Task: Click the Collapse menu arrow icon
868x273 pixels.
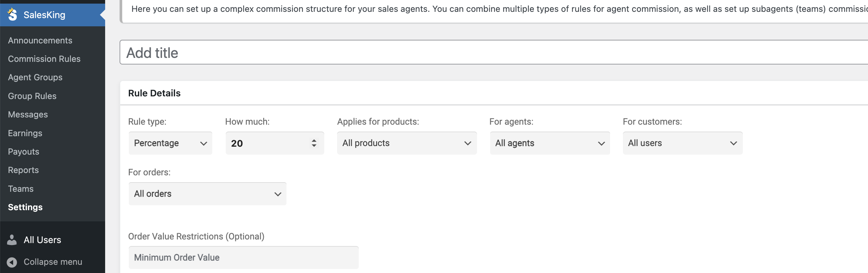Action: pyautogui.click(x=12, y=262)
